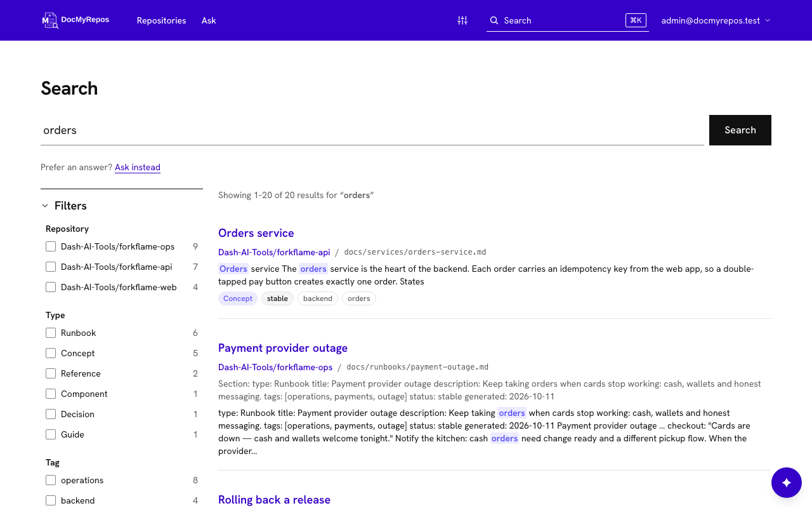Click the ⌘K shortcut badge
The height and width of the screenshot is (508, 812).
pos(636,20)
